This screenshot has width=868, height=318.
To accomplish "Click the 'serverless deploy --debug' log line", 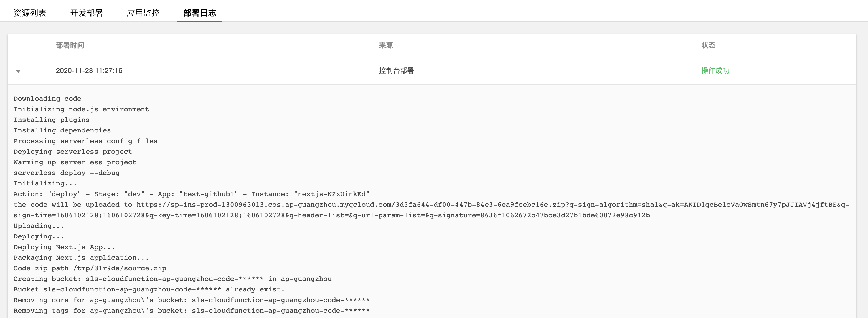I will pyautogui.click(x=66, y=173).
